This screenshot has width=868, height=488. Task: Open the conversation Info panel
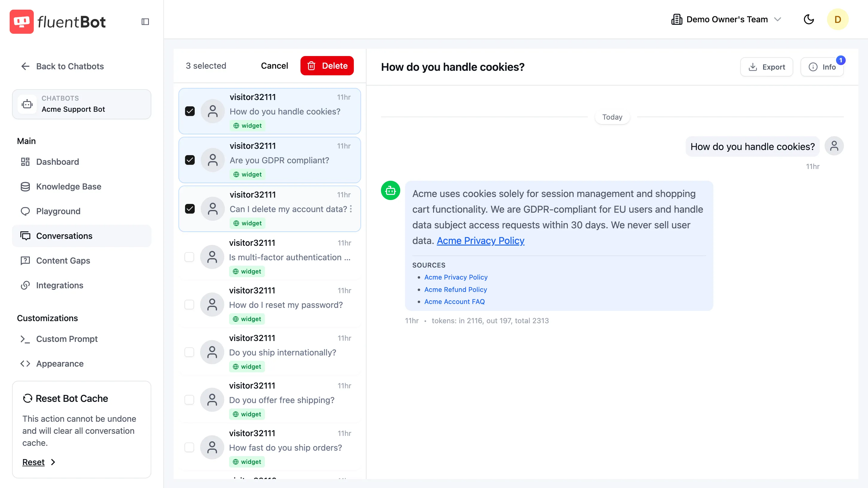(x=822, y=67)
